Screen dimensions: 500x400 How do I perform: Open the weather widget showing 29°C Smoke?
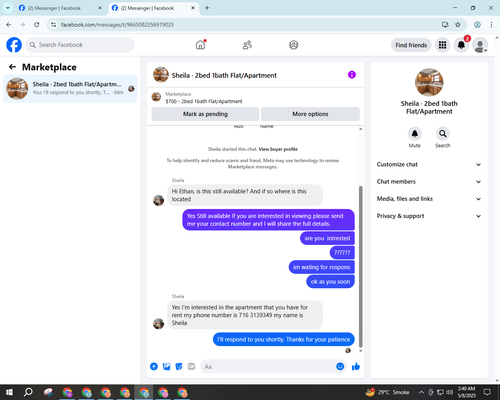(388, 392)
